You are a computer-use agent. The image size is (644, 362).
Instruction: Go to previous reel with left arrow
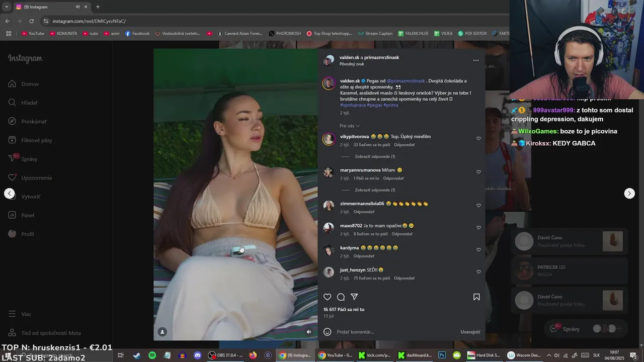(9, 194)
